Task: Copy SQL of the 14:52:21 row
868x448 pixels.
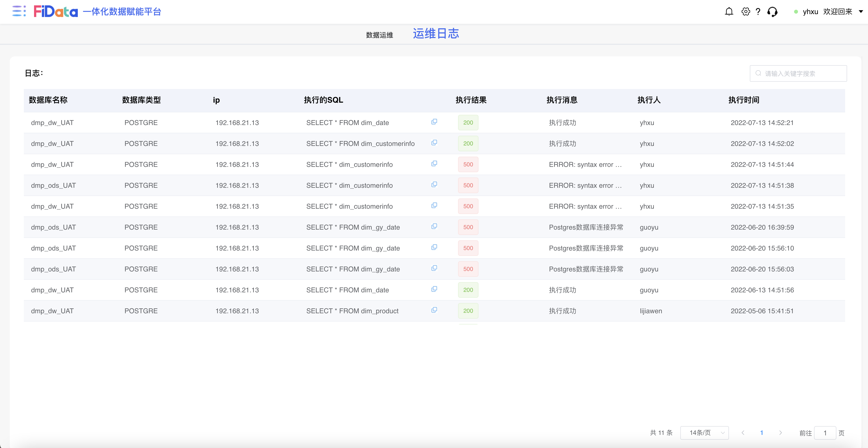Action: [434, 122]
